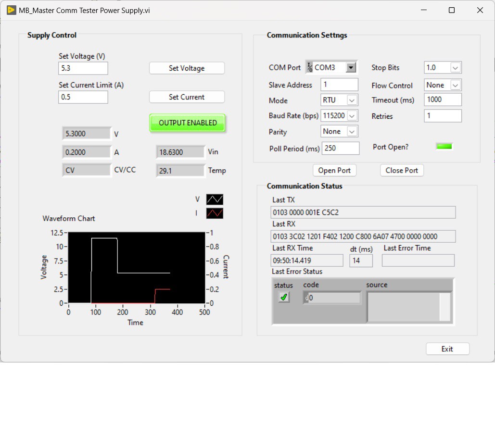Click the Set Voltage (V) input field
The image size is (495, 448).
(x=83, y=68)
